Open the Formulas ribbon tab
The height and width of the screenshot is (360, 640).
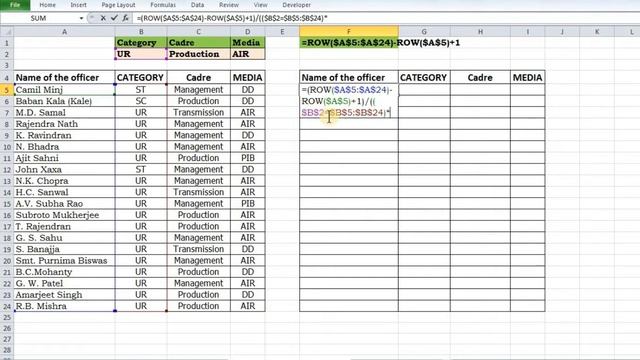tap(163, 5)
